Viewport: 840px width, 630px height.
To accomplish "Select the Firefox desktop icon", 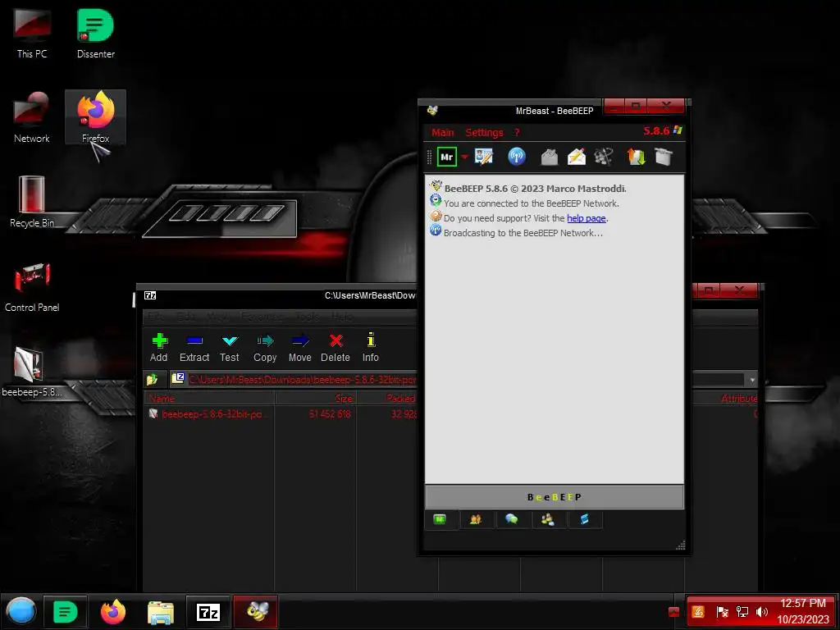I will (x=96, y=118).
